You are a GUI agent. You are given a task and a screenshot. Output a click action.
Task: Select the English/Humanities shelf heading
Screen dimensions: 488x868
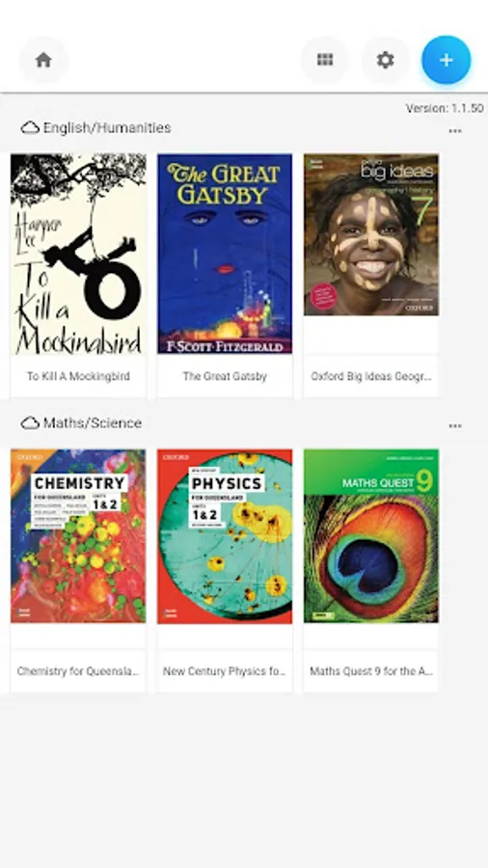(x=107, y=128)
